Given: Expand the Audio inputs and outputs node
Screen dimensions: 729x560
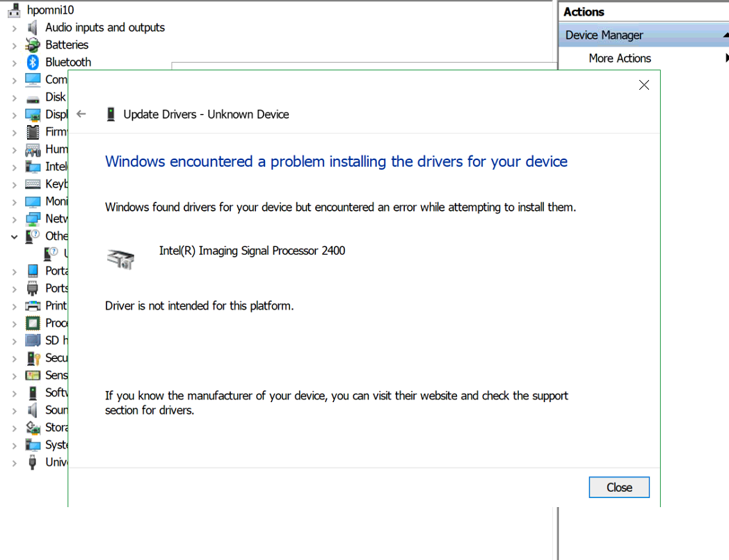Looking at the screenshot, I should (x=14, y=28).
